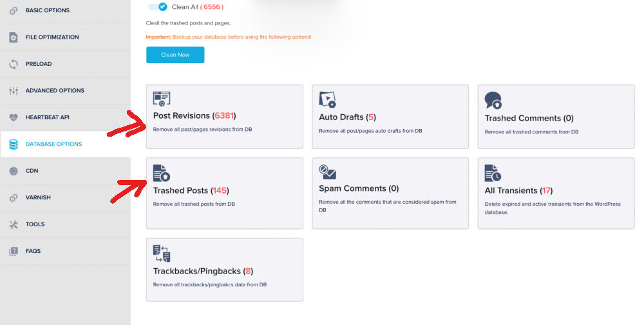Viewport: 644px width, 325px height.
Task: Click the Basic Options link icon
Action: 14,11
